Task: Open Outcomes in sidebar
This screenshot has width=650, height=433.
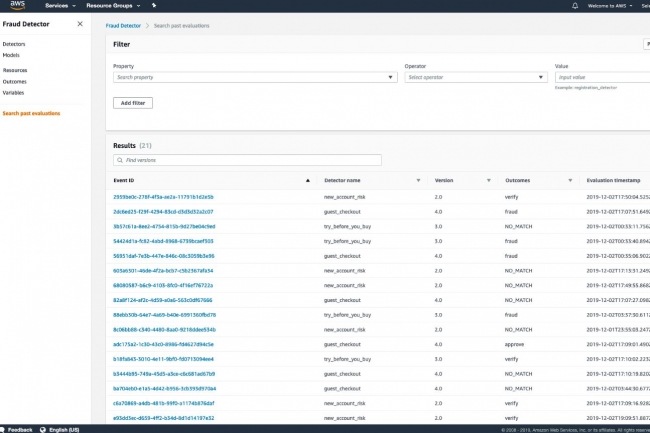Action: (x=15, y=82)
